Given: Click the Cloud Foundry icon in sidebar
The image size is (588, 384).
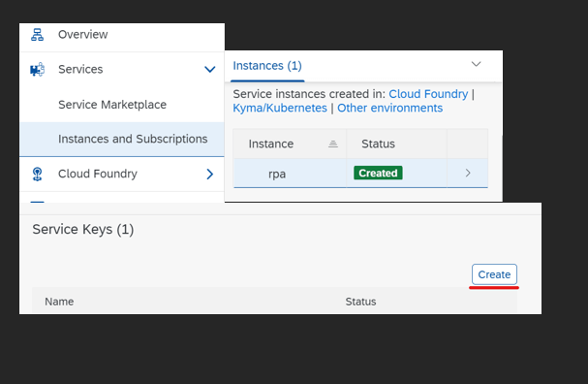Looking at the screenshot, I should [x=37, y=175].
